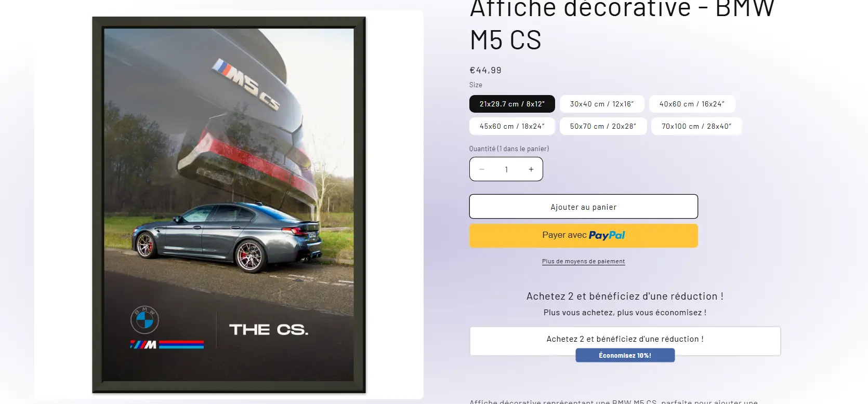The width and height of the screenshot is (868, 404).
Task: Choose the 50x70 cm / 20x28" size
Action: tap(603, 126)
